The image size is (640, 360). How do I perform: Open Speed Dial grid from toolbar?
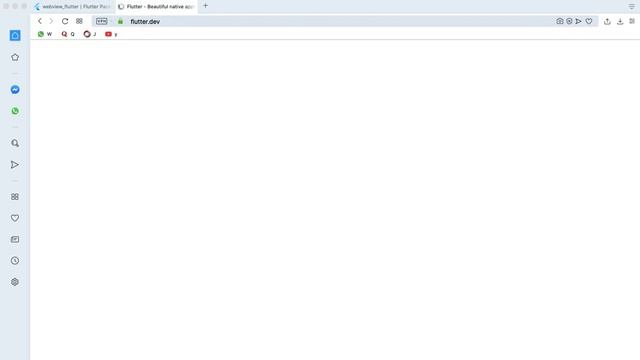79,21
